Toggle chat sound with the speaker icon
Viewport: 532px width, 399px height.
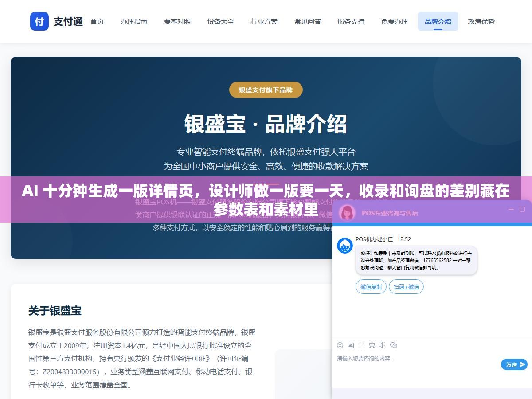(x=382, y=345)
